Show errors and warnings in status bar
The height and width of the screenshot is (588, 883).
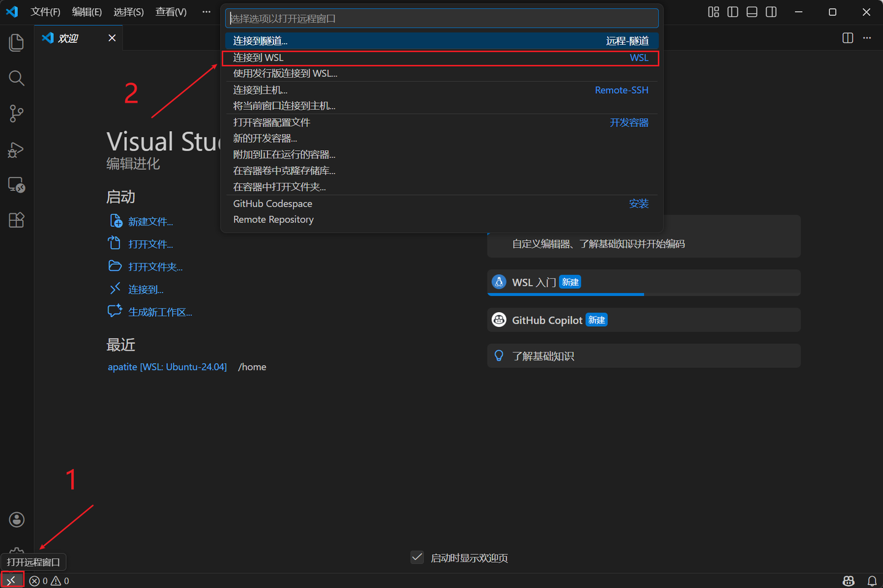(x=49, y=581)
